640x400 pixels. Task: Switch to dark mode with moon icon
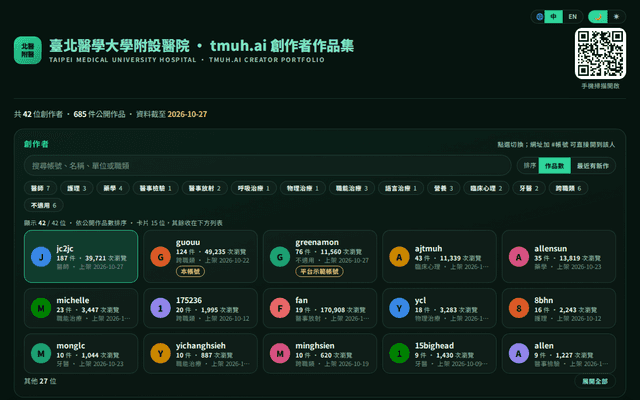[598, 17]
